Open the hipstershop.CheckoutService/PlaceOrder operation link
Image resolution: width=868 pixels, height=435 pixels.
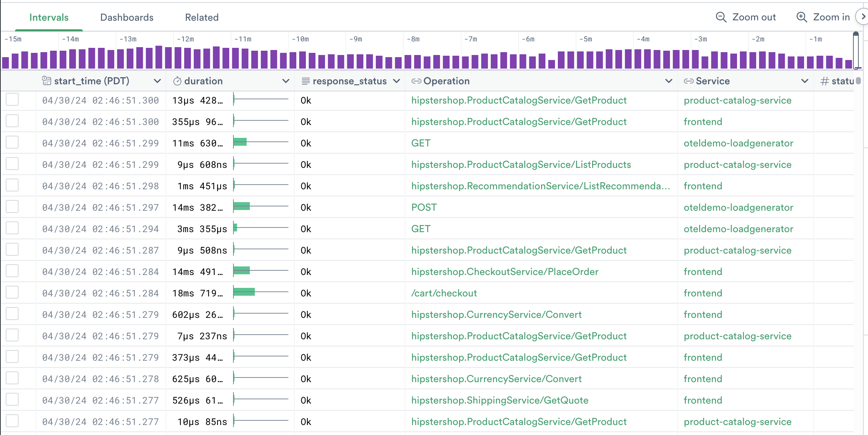505,271
